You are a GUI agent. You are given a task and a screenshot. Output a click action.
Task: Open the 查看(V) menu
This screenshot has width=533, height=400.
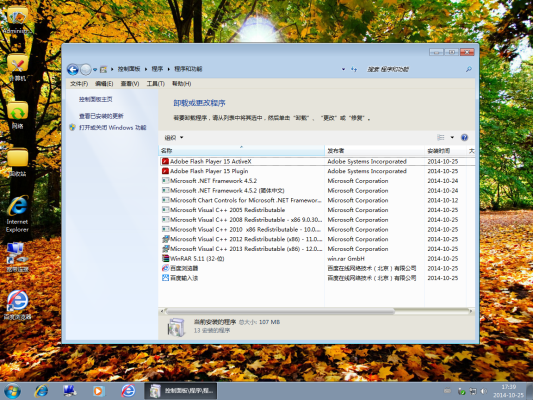(x=130, y=84)
